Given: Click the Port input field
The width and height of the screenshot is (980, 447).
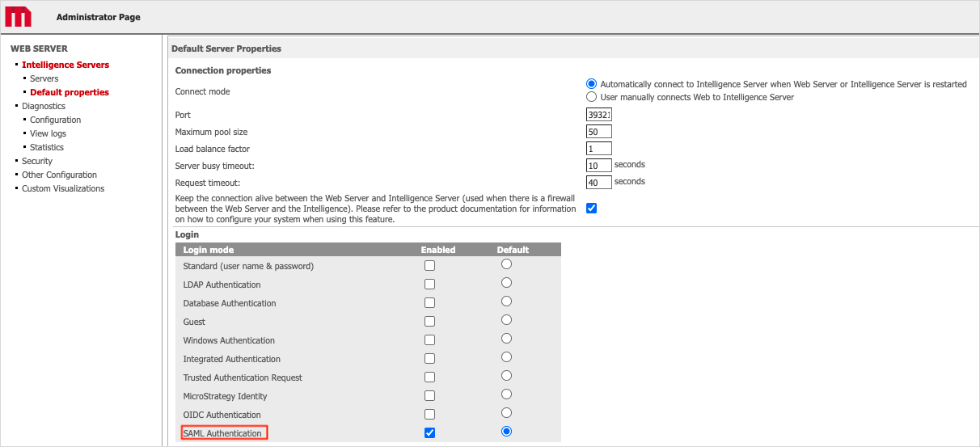Looking at the screenshot, I should coord(598,115).
